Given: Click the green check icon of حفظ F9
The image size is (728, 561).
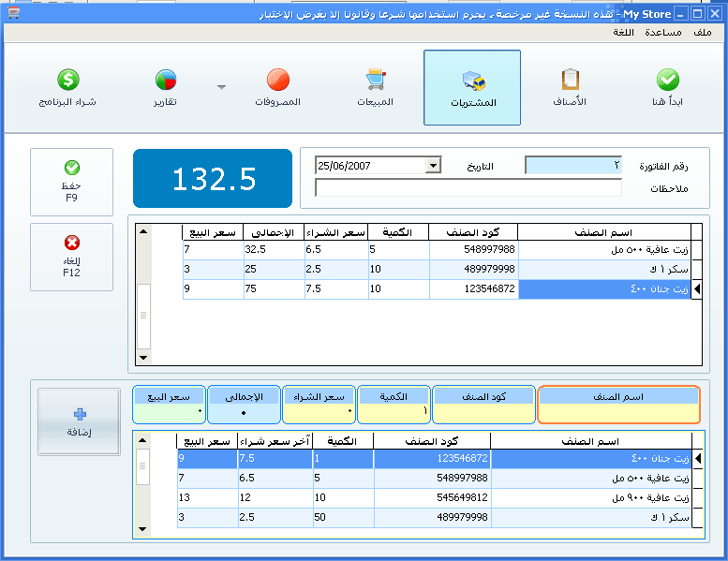Looking at the screenshot, I should tap(72, 168).
